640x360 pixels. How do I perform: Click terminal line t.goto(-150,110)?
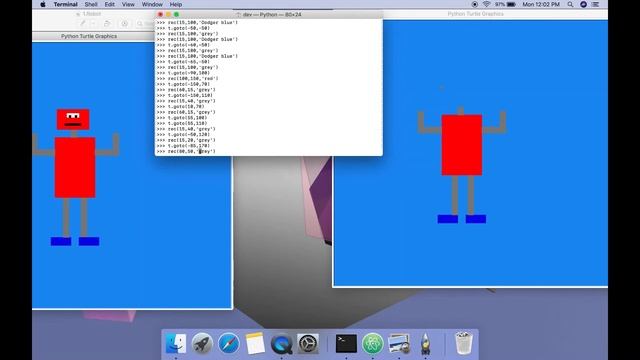pos(190,95)
